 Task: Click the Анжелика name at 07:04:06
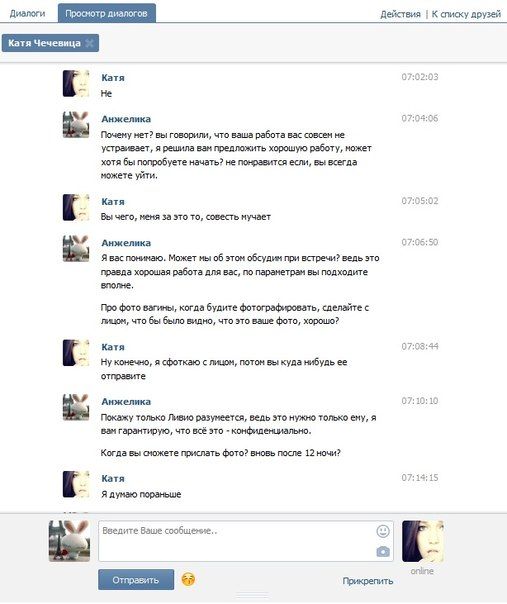point(126,119)
